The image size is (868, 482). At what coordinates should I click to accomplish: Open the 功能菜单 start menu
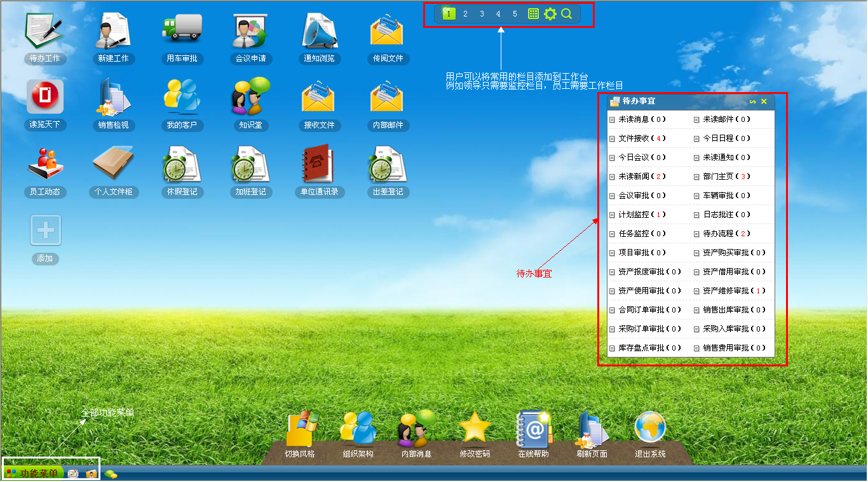point(32,473)
